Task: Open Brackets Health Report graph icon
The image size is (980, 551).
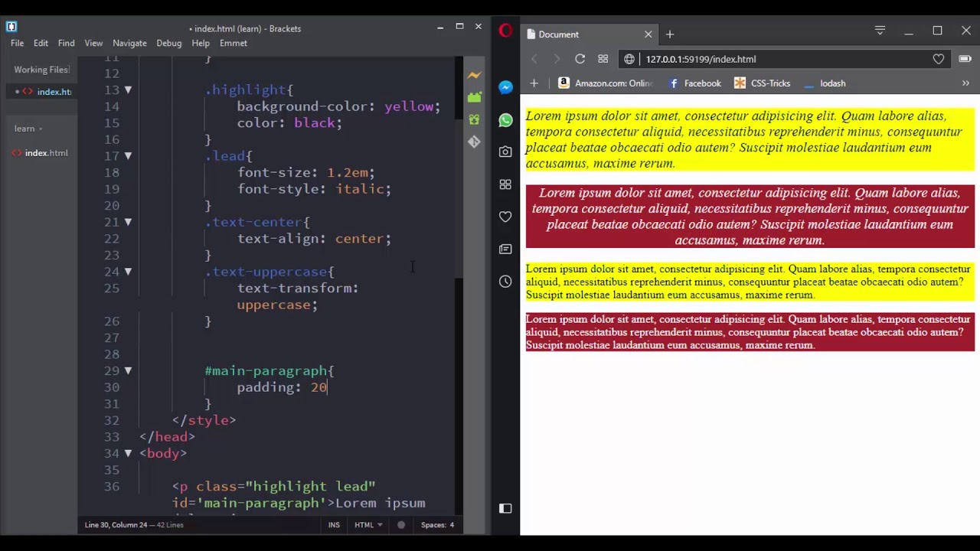Action: (x=474, y=75)
